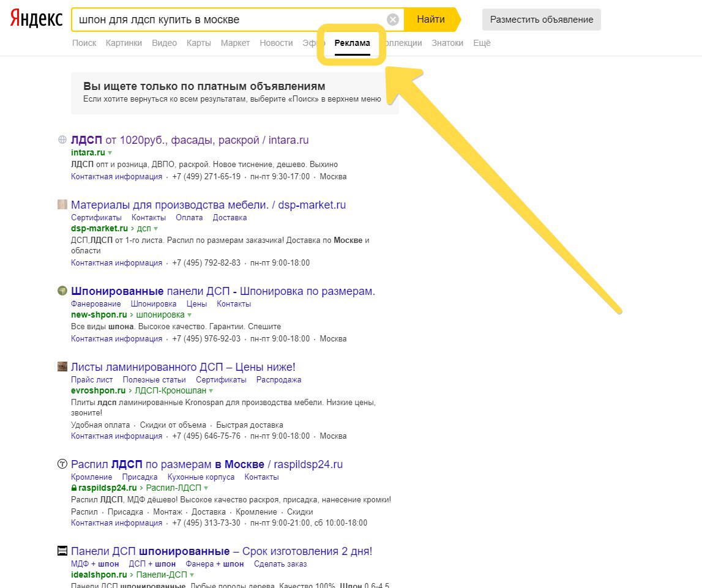Expand the dropdown arrow after dsp-market.ru › дсп
Viewport: 702px width, 588px height.
pos(156,229)
